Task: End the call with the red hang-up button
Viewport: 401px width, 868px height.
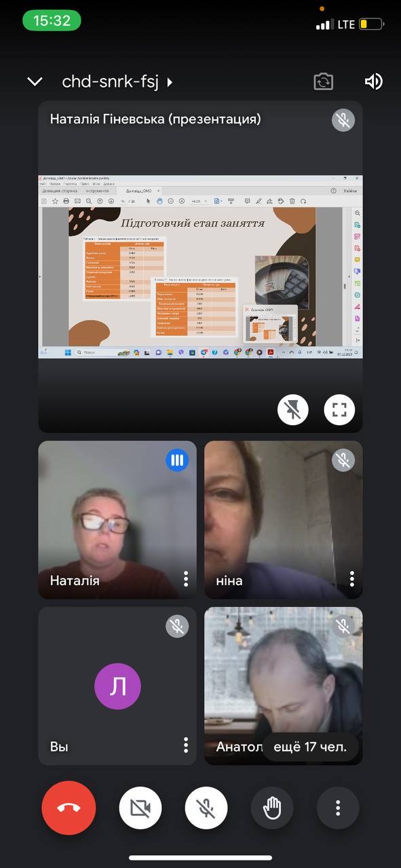Action: (x=69, y=808)
